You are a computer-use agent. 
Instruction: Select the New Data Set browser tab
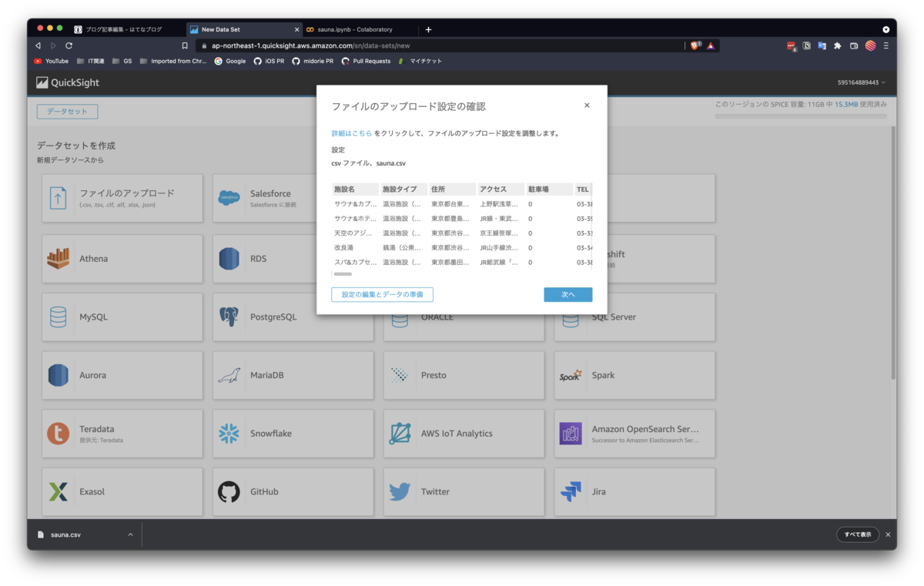[x=244, y=29]
